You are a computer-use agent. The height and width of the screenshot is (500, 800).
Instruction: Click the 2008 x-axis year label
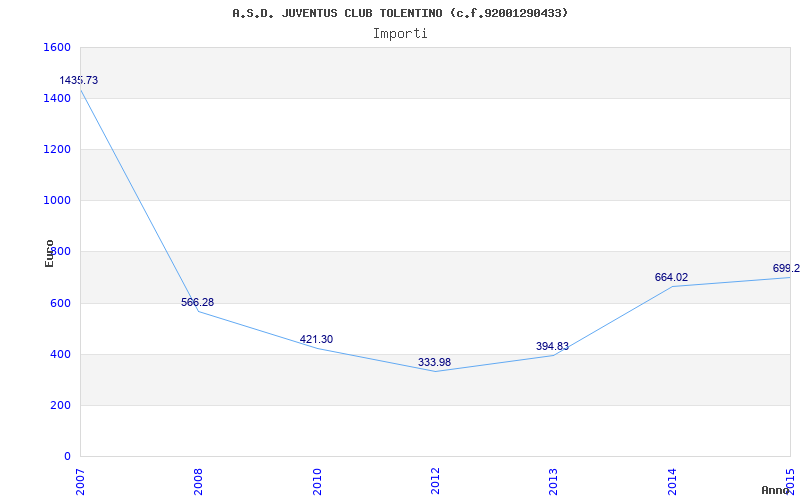click(198, 481)
